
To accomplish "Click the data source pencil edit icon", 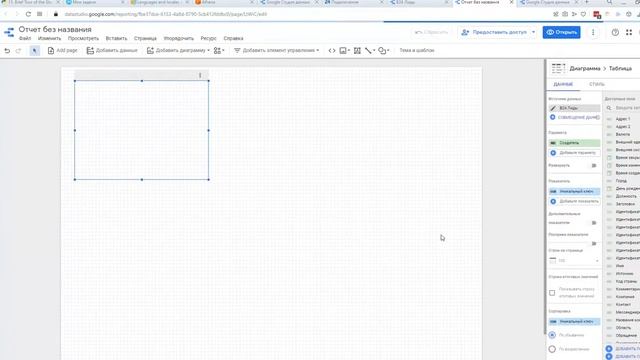I will pos(553,108).
